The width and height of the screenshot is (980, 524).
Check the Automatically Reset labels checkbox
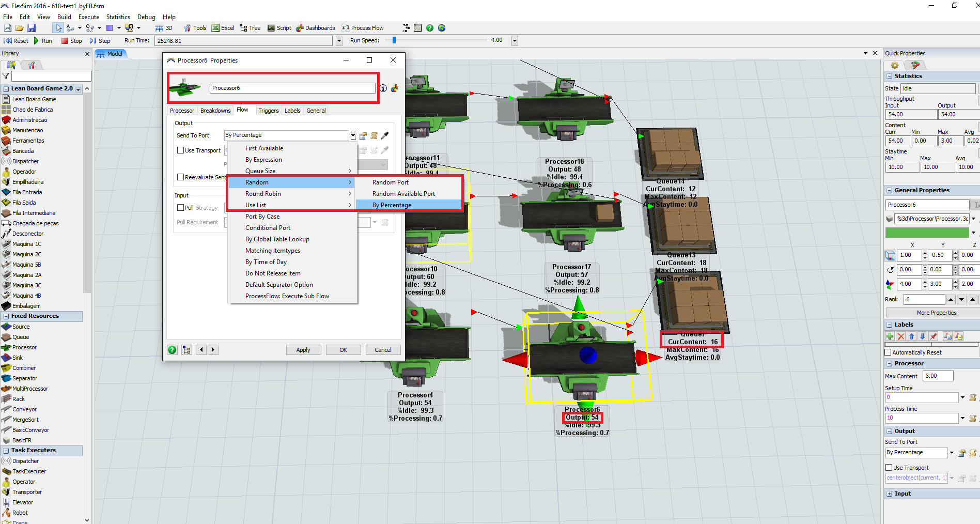pyautogui.click(x=889, y=352)
